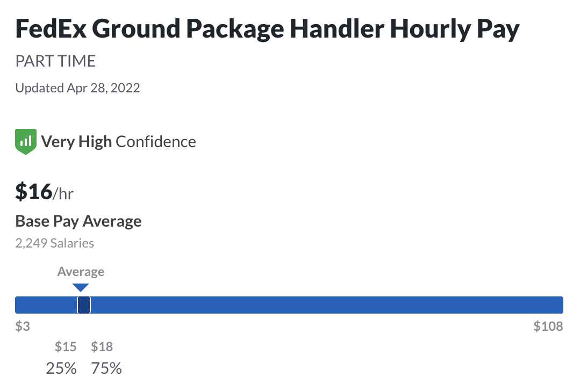The width and height of the screenshot is (573, 392).
Task: Click the Base Pay Average heading
Action: pos(78,221)
